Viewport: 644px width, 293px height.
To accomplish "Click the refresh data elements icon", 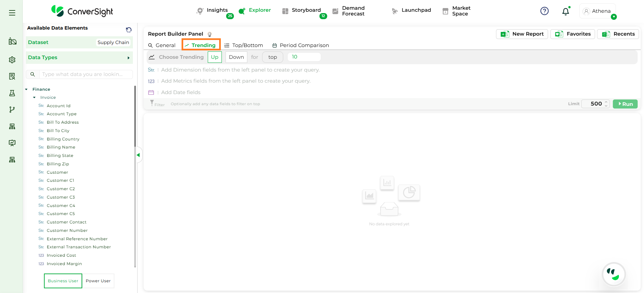I will coord(129,30).
